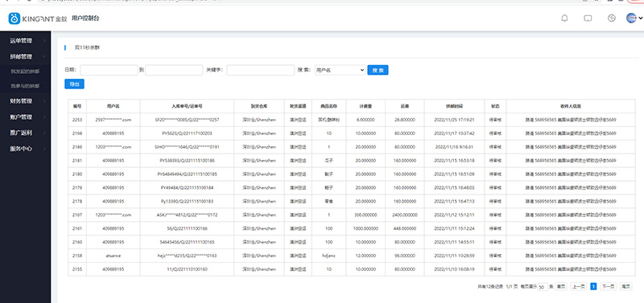Expand the 推广返利 sidebar menu

pyautogui.click(x=26, y=133)
